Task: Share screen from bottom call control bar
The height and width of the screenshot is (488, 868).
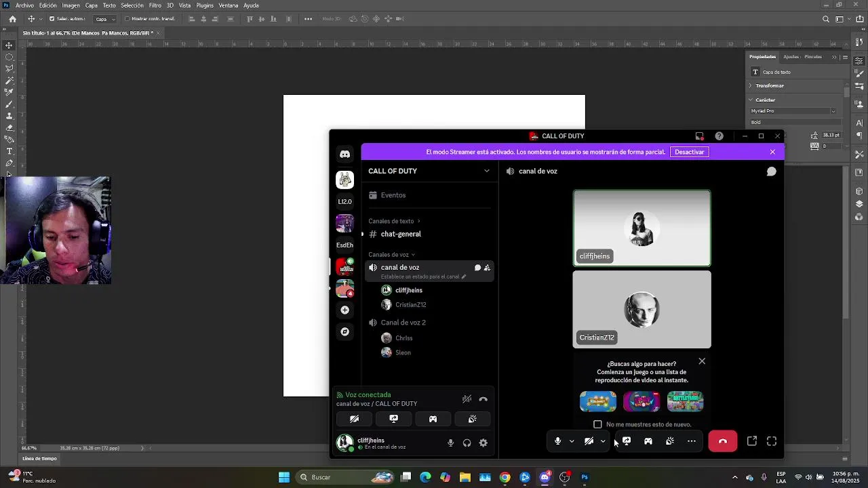Action: (627, 441)
